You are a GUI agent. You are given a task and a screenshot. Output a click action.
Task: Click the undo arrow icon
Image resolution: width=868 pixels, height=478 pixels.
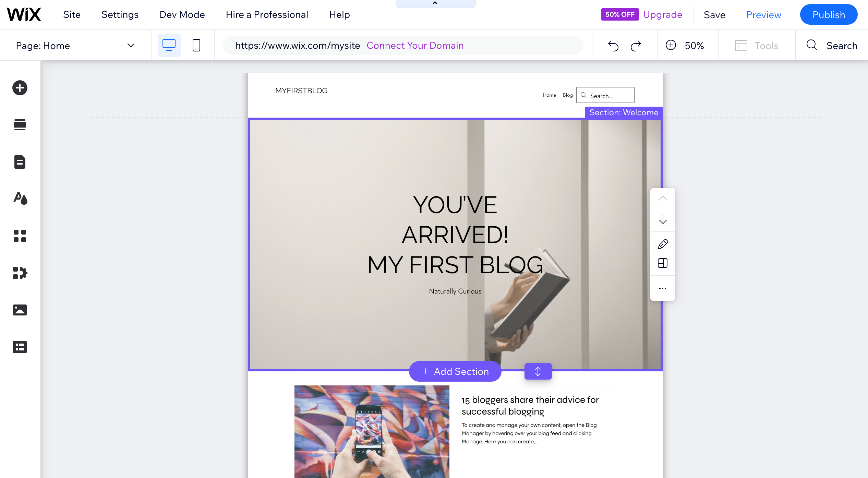point(613,46)
